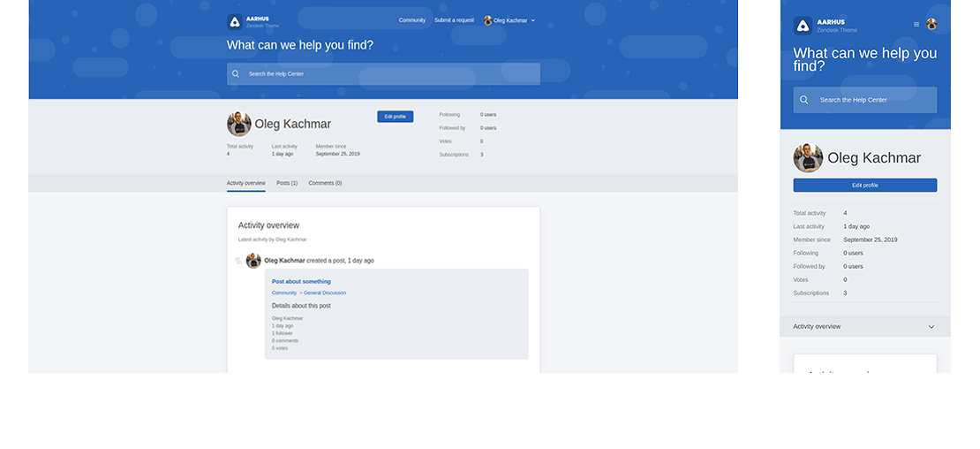Click the General Discussion breadcrumb link
This screenshot has width=980, height=449.
tap(325, 293)
